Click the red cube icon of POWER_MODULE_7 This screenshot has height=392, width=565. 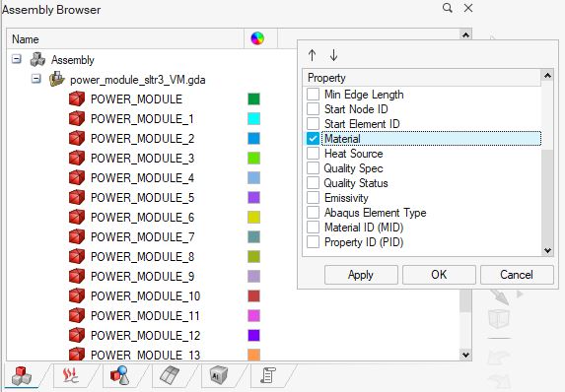[77, 236]
